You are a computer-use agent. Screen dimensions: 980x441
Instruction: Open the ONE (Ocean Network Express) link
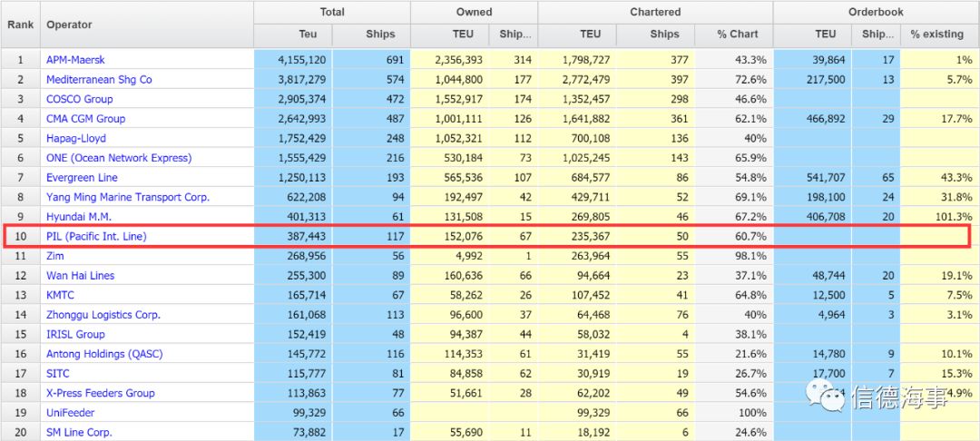tap(119, 157)
